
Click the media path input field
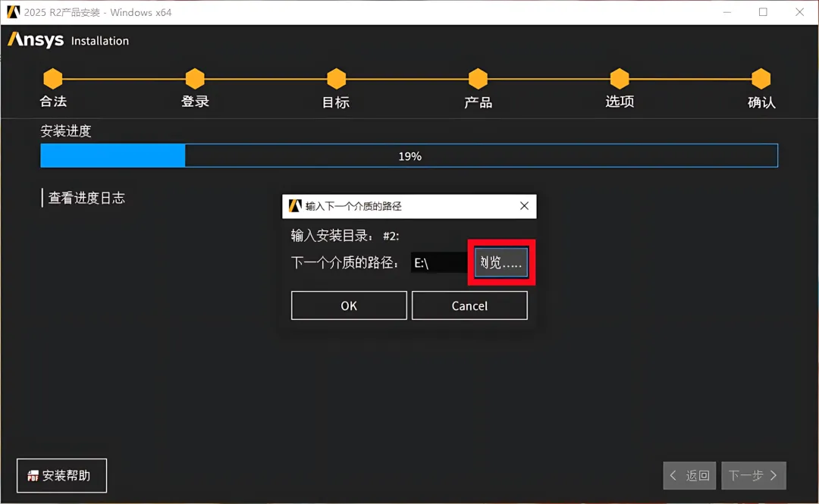(x=439, y=263)
